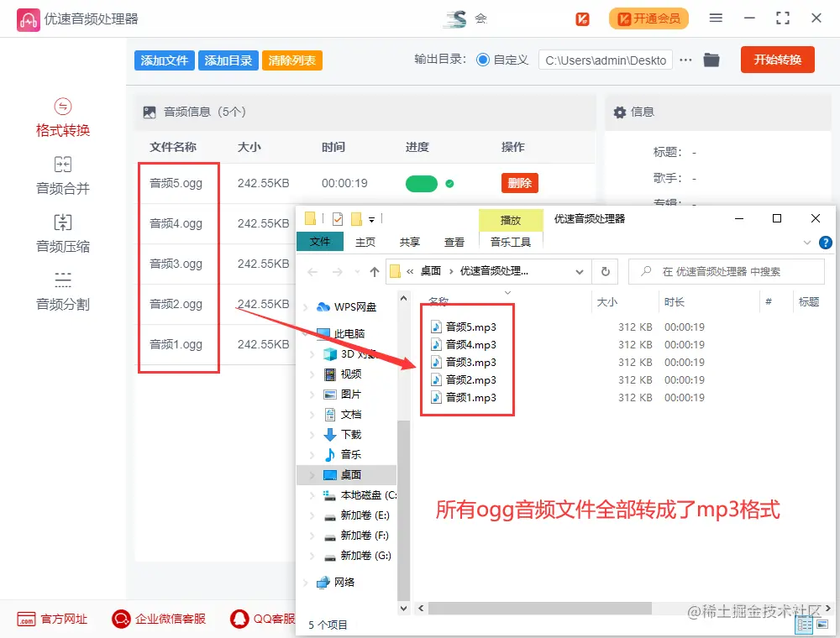Click the Explorer forward arrow

coord(337,272)
